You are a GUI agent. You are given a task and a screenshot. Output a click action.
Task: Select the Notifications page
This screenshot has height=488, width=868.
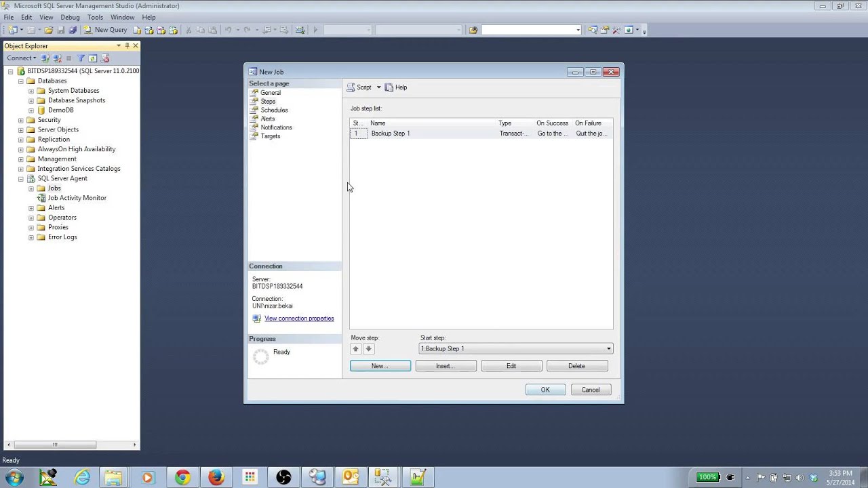click(276, 127)
